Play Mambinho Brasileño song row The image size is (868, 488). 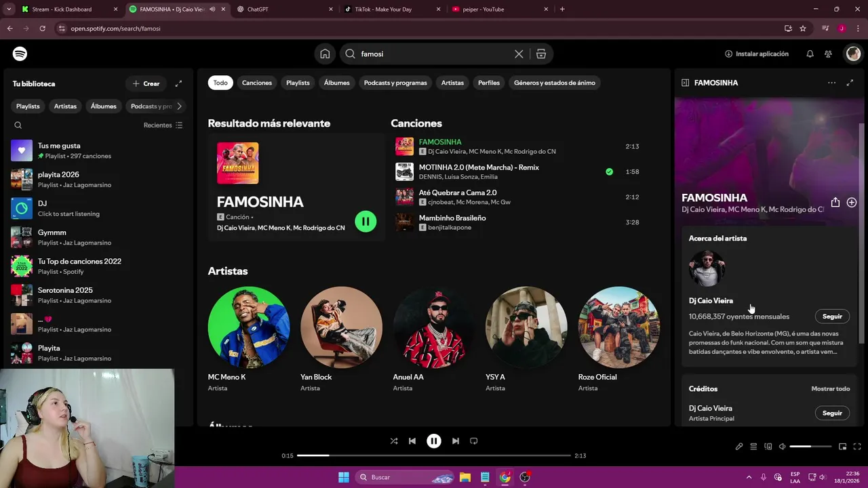(519, 222)
